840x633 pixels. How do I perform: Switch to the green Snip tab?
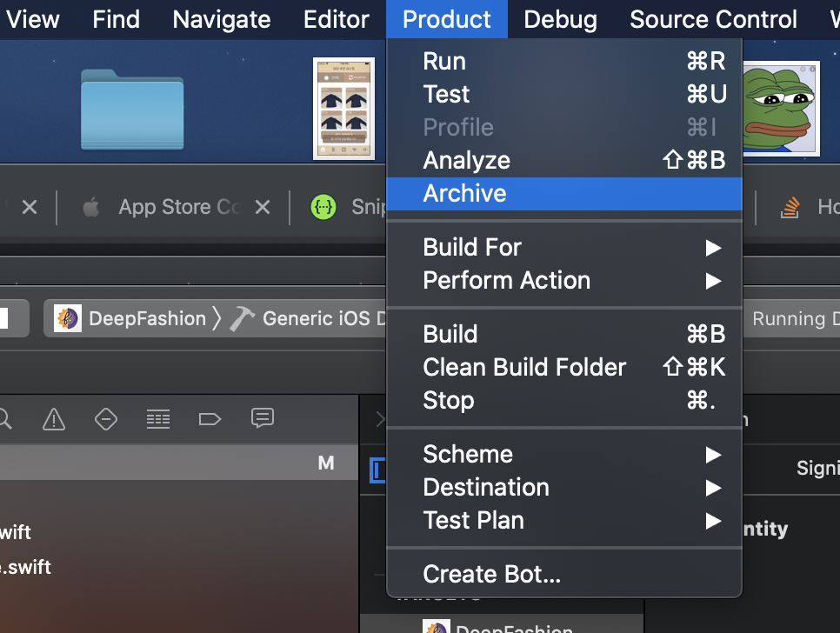pyautogui.click(x=348, y=207)
